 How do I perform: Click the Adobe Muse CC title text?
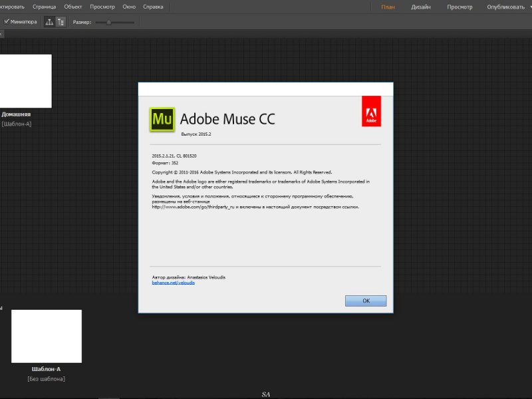click(227, 119)
